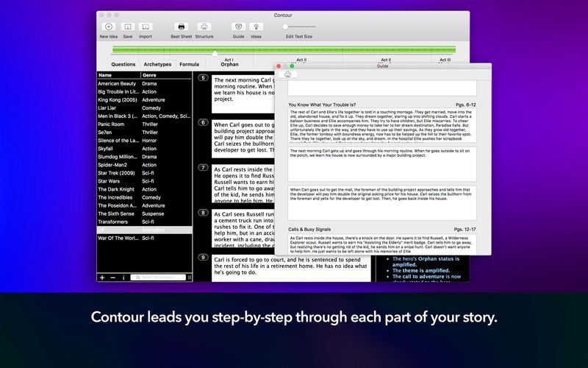Open the Guide toolbar icon

(x=238, y=26)
